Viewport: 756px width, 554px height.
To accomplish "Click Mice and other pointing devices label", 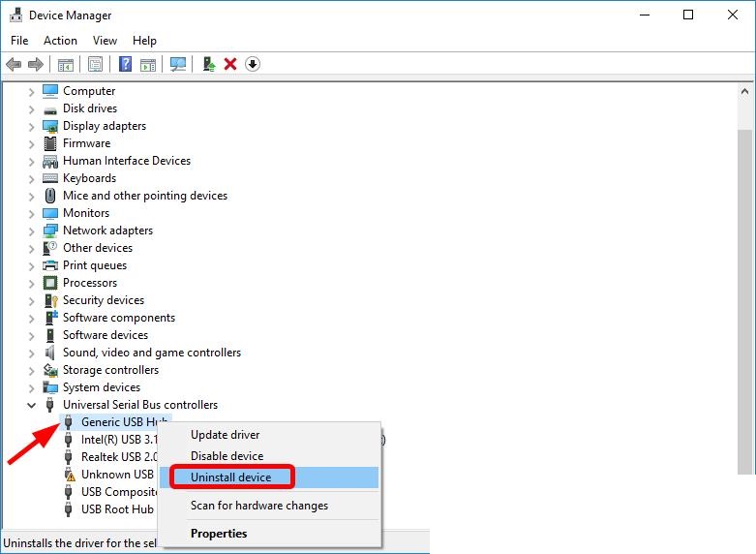I will tap(144, 196).
